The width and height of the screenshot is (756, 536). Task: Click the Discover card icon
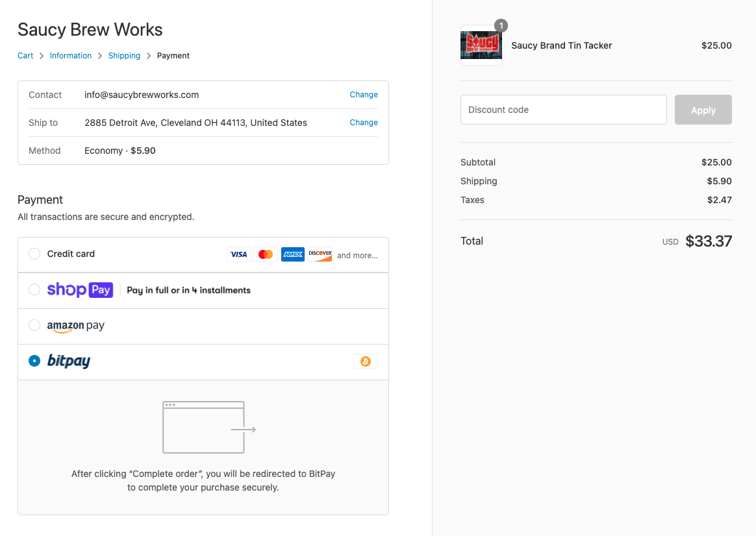pyautogui.click(x=320, y=254)
